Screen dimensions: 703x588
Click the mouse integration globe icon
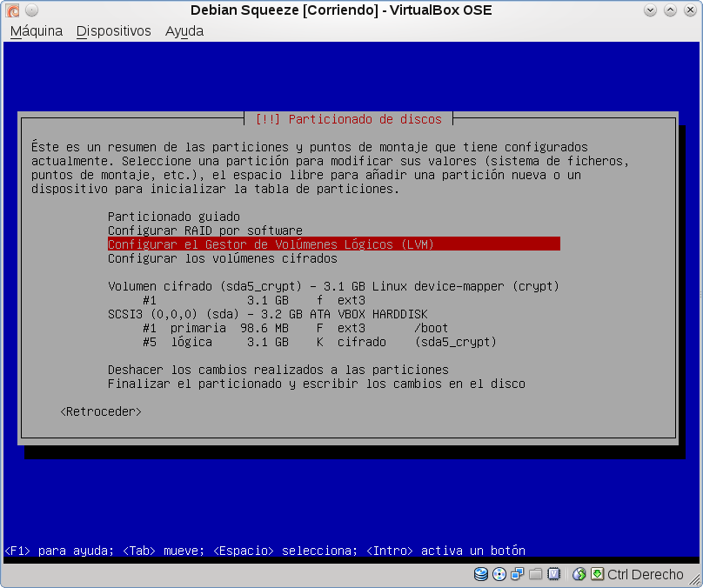pyautogui.click(x=579, y=574)
